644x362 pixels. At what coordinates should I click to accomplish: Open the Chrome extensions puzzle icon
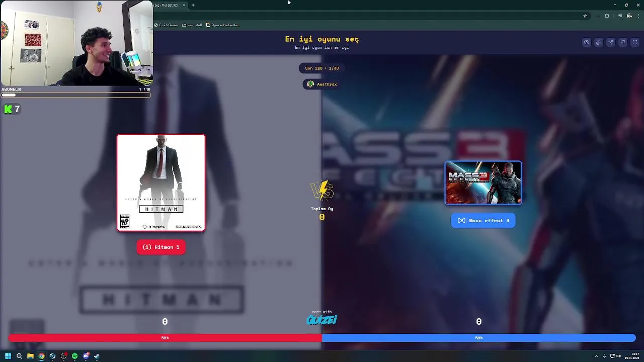click(x=607, y=16)
